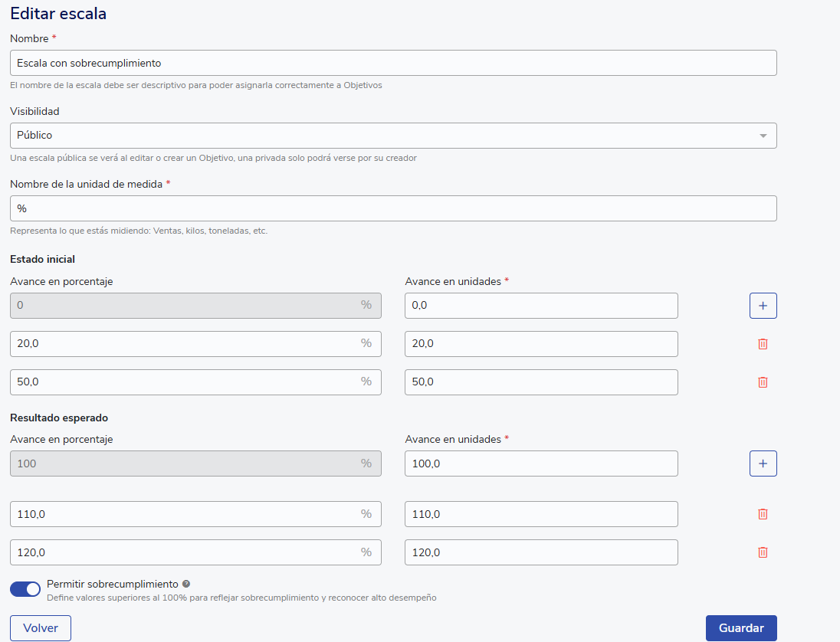The height and width of the screenshot is (642, 840).
Task: Click the Nombre text field
Action: 393,63
